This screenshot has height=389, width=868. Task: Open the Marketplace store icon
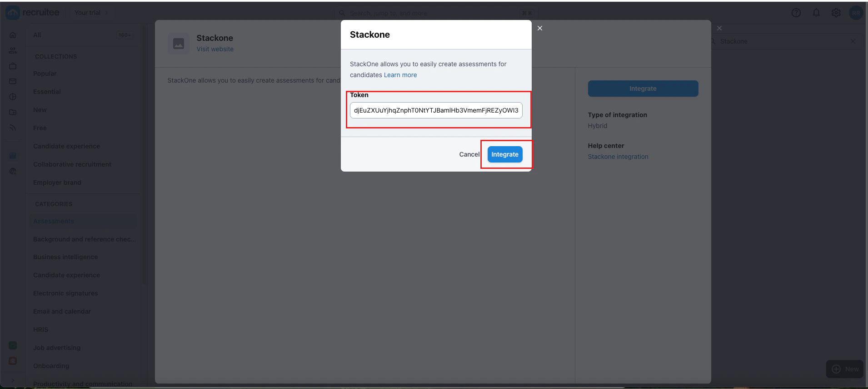(13, 156)
